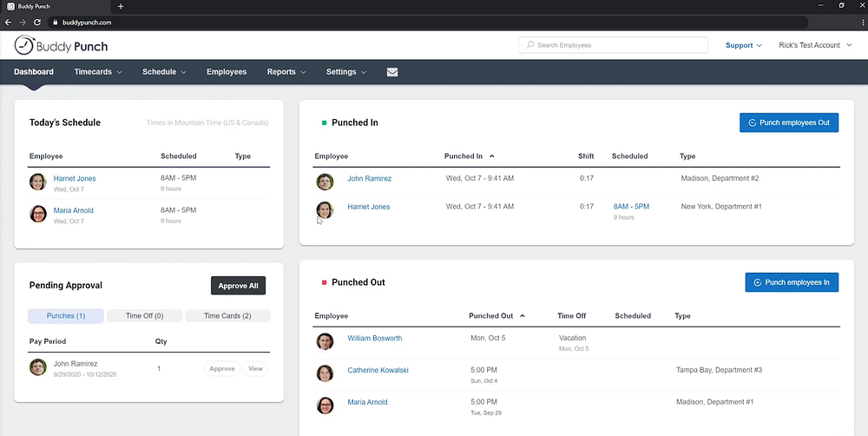868x436 pixels.
Task: Click John Ramirez avatar in Pending Approval
Action: point(38,367)
